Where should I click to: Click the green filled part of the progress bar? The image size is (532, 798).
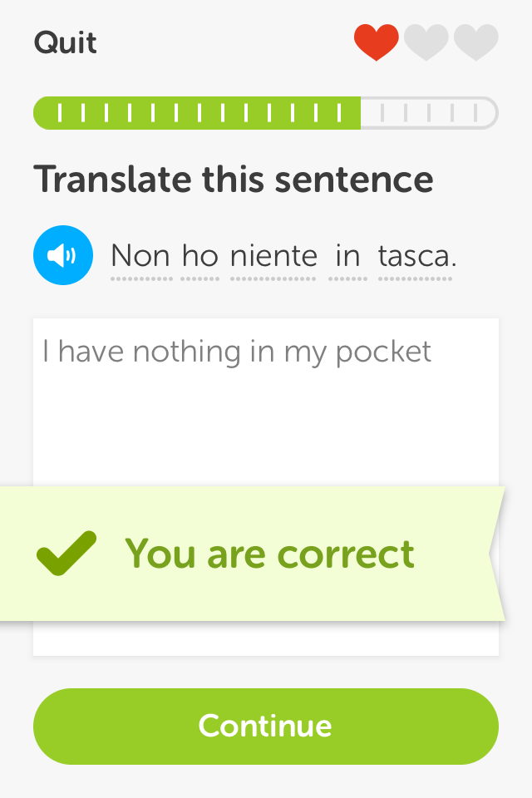pos(197,112)
